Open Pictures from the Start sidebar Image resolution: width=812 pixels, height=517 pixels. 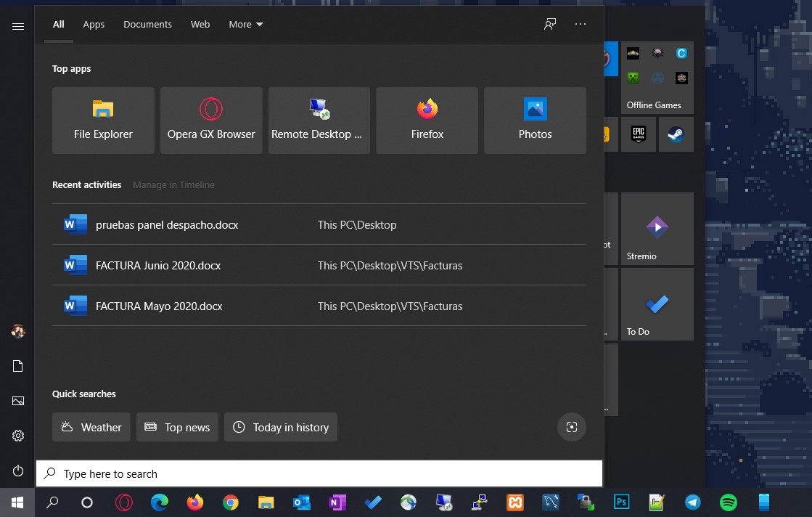17,401
